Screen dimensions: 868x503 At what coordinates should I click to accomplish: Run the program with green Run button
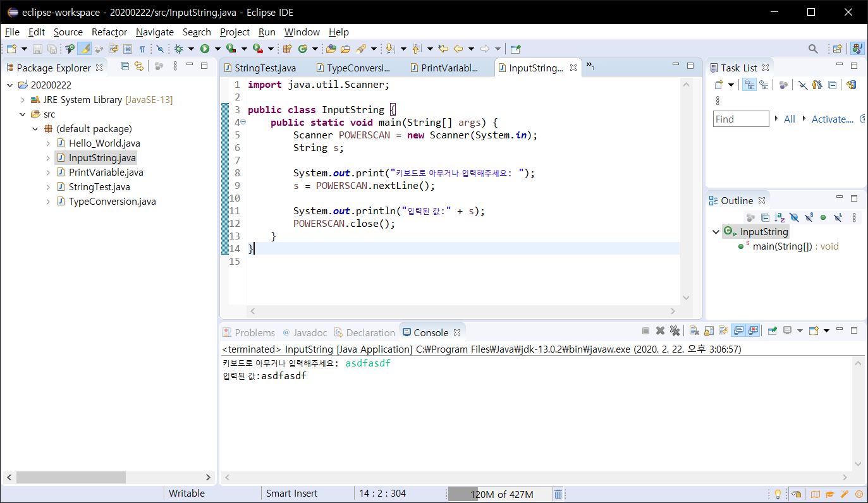point(205,49)
